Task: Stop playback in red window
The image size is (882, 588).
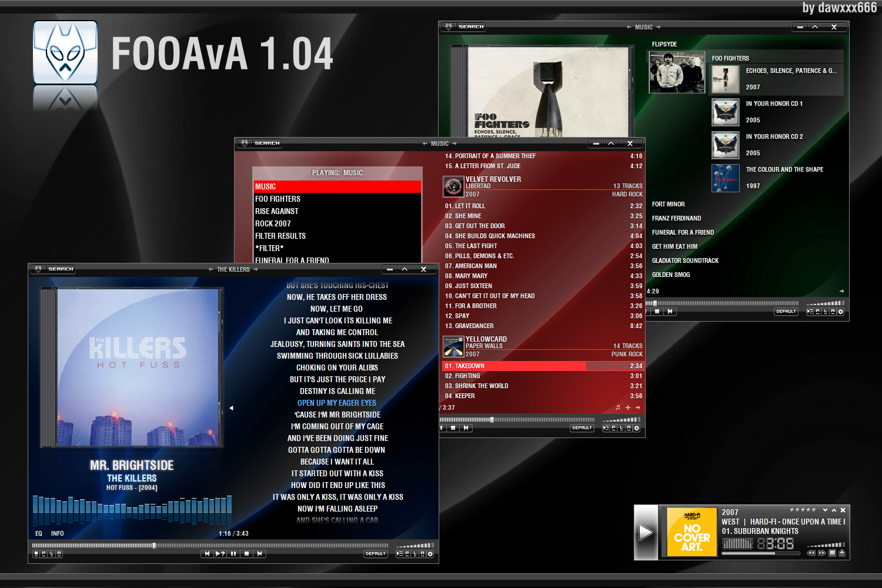Action: [453, 428]
